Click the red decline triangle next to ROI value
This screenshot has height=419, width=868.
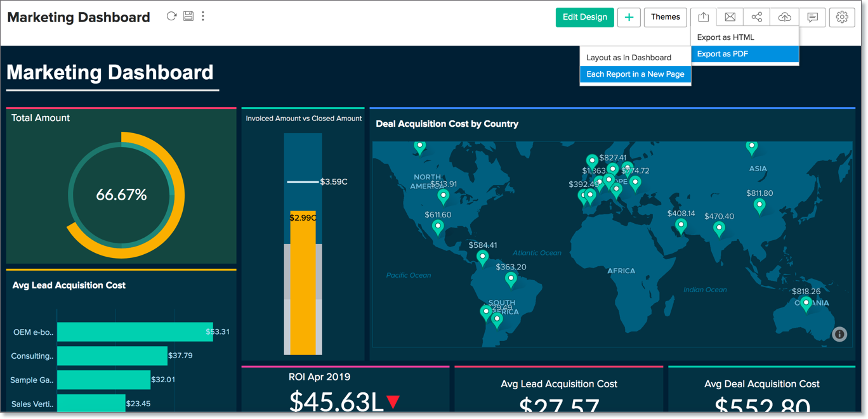(393, 400)
